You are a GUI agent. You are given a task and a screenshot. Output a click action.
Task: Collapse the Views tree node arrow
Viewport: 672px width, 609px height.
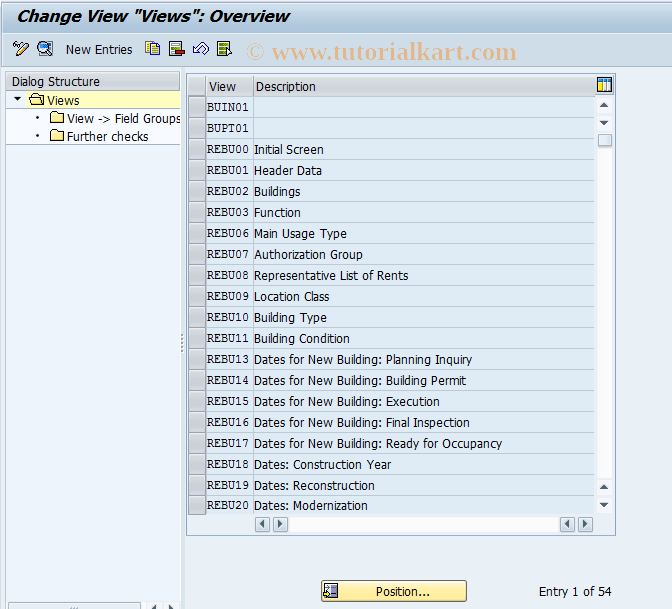(x=18, y=99)
